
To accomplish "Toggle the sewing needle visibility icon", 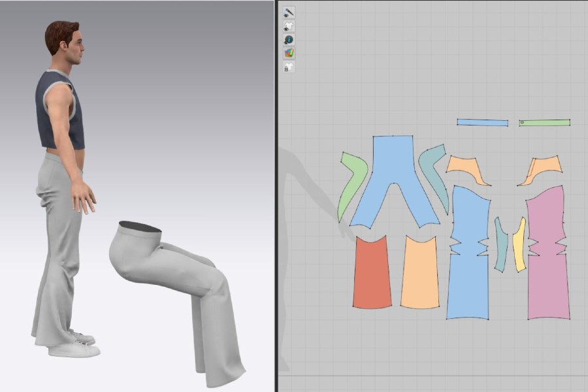I will click(289, 12).
